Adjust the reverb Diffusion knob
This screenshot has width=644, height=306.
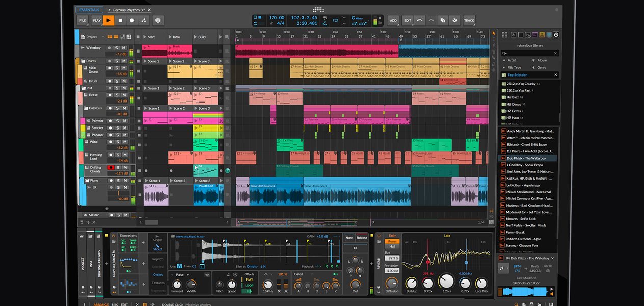click(x=392, y=283)
